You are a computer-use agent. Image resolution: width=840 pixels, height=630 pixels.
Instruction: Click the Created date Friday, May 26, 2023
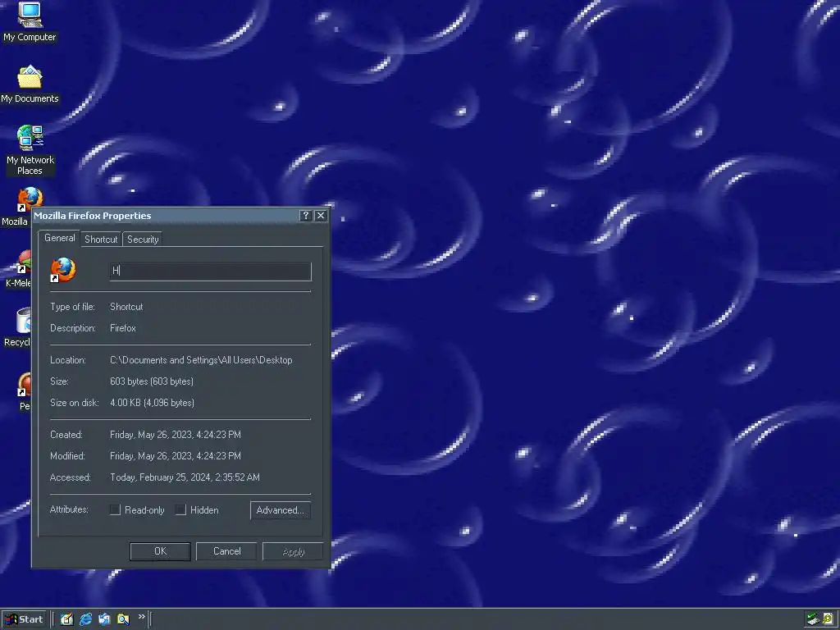[176, 435]
